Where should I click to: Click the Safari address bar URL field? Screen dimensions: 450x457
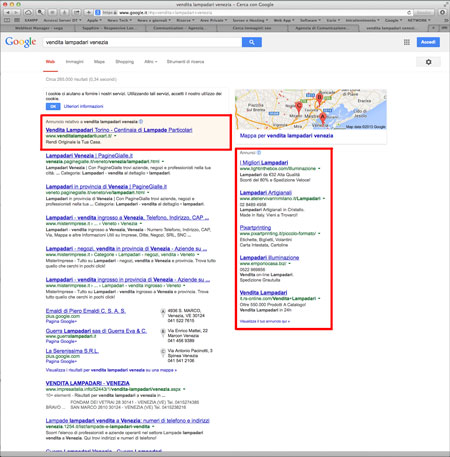pos(253,12)
